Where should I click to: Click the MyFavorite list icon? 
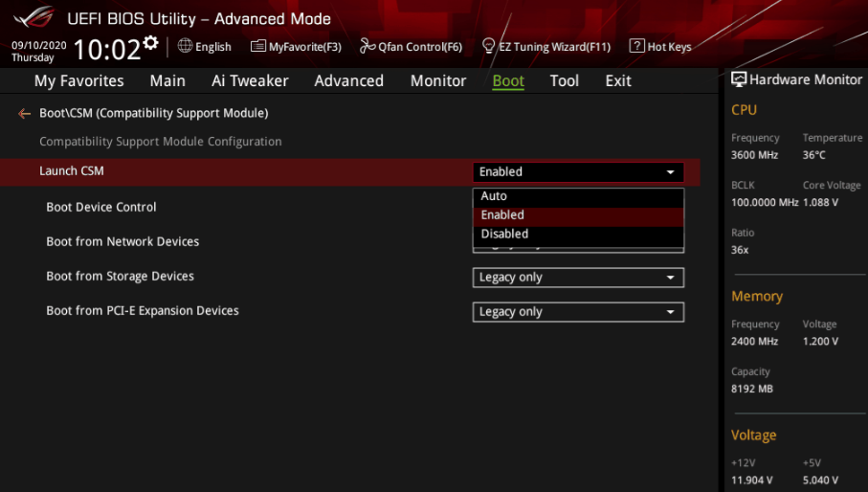[258, 46]
